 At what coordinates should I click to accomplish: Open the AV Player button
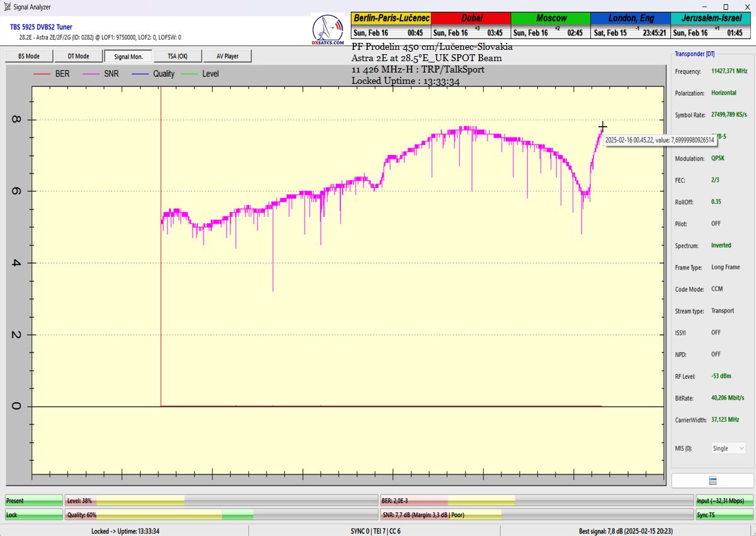tap(227, 56)
